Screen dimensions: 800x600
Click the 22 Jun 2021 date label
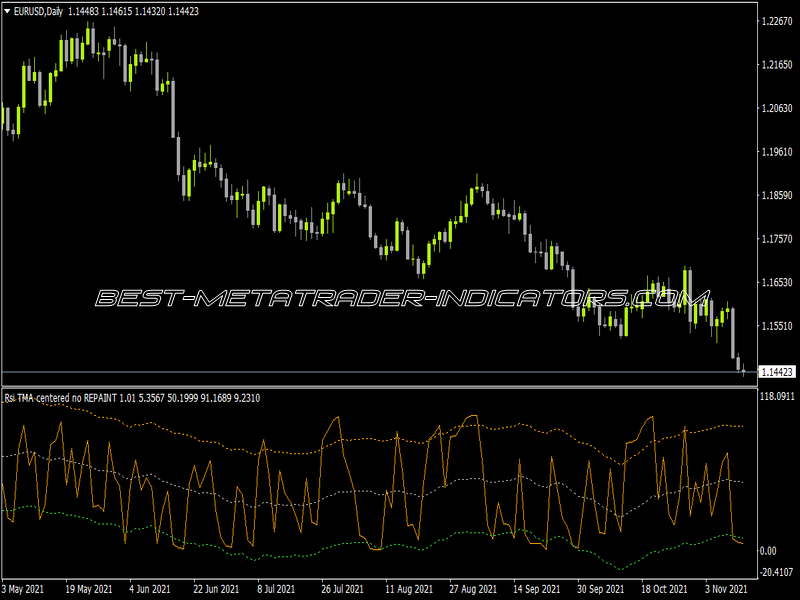216,589
